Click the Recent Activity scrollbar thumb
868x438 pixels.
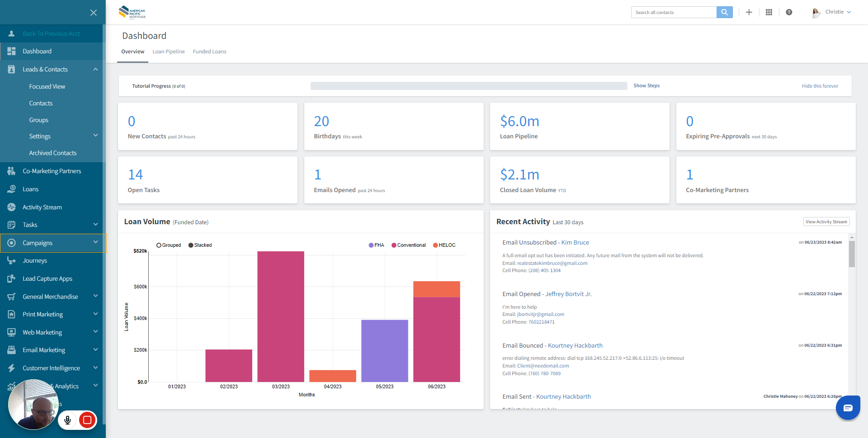(852, 254)
